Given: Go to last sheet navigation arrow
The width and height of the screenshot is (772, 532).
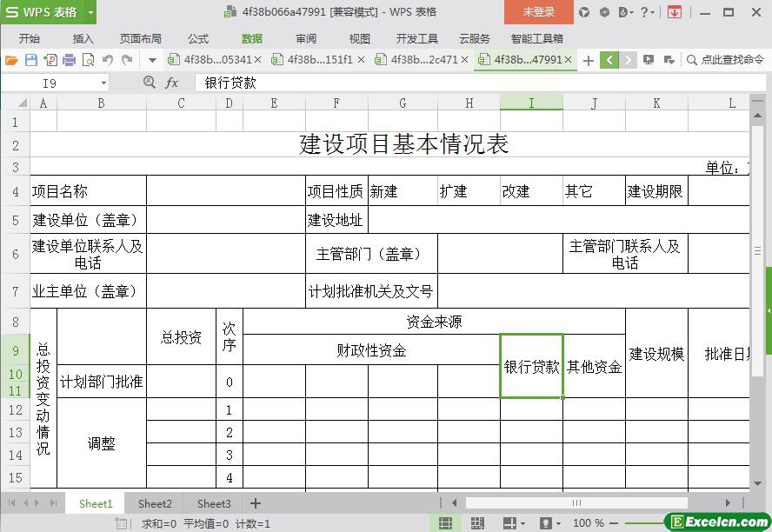Looking at the screenshot, I should click(x=53, y=503).
